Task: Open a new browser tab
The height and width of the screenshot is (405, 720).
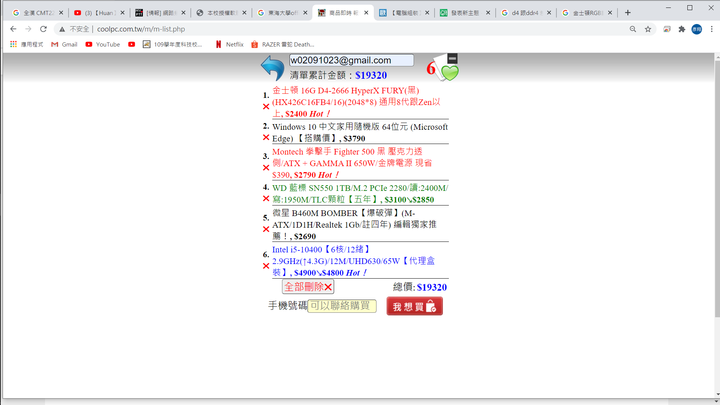Action: [x=628, y=13]
